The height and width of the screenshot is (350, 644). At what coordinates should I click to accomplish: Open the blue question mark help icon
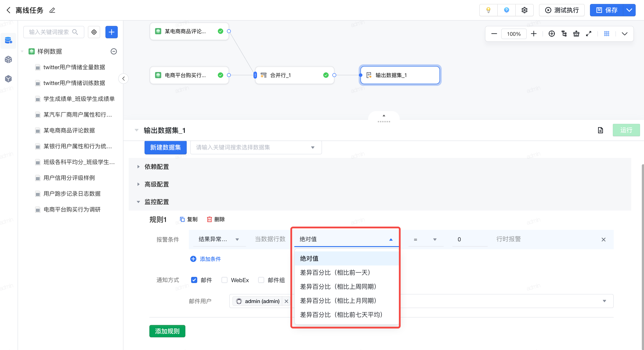[506, 10]
